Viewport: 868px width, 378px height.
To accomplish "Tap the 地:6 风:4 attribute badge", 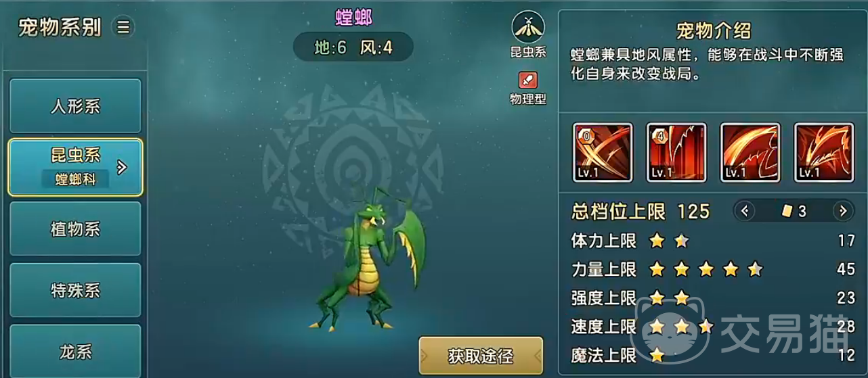I will coord(353,47).
